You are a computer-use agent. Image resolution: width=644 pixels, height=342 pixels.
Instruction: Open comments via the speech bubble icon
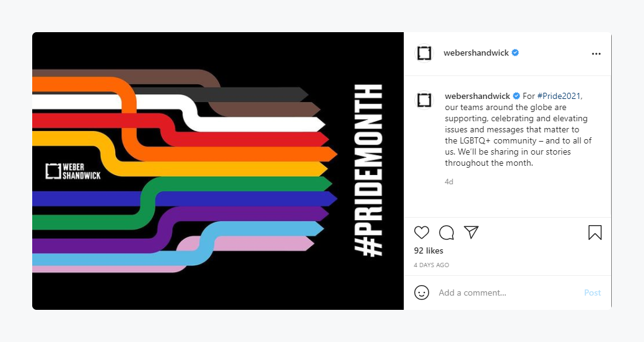point(446,233)
